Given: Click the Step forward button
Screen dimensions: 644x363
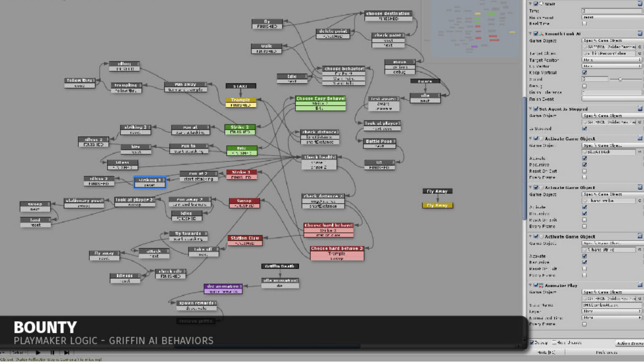Looking at the screenshot, I should 66,352.
